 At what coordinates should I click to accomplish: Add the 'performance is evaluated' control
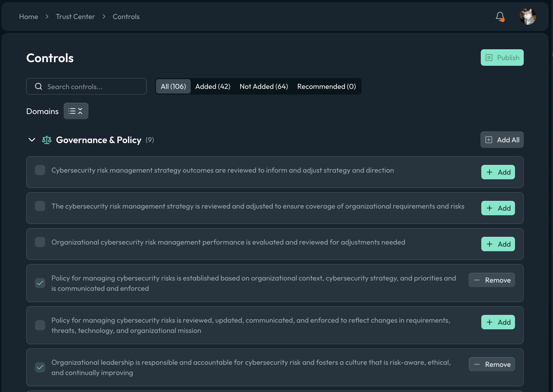498,244
